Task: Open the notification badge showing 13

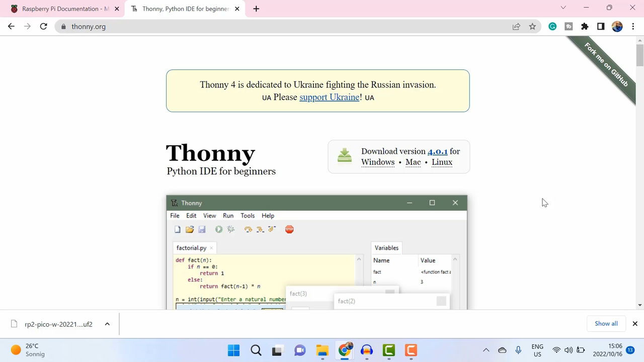Action: click(x=630, y=350)
